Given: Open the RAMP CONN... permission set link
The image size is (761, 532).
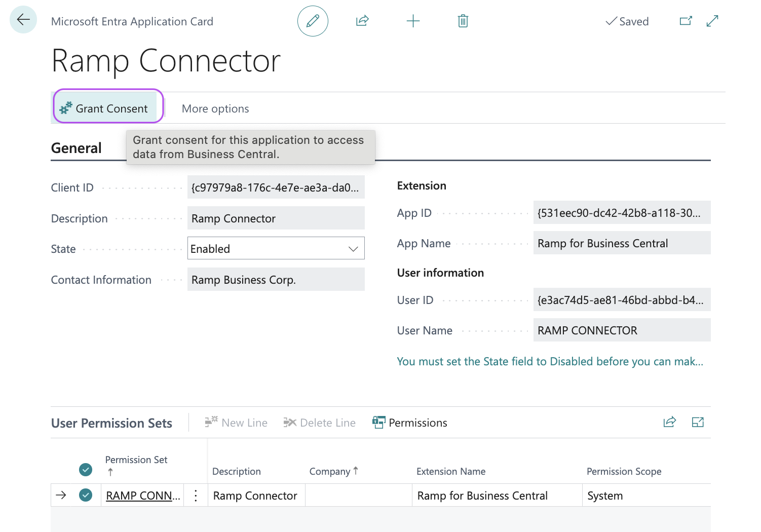Looking at the screenshot, I should (x=143, y=496).
